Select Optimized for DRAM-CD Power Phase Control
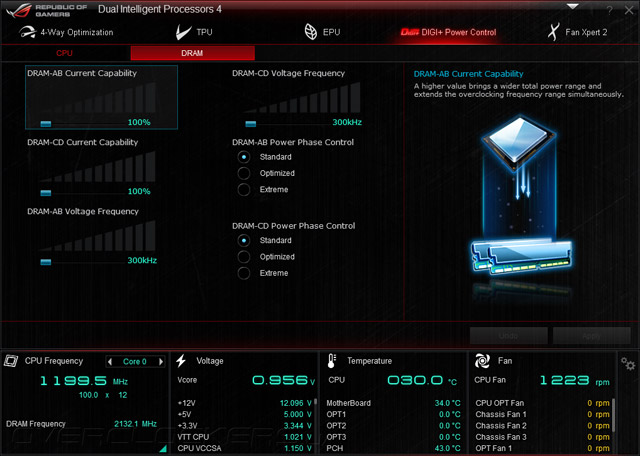This screenshot has width=640, height=456. pos(244,257)
